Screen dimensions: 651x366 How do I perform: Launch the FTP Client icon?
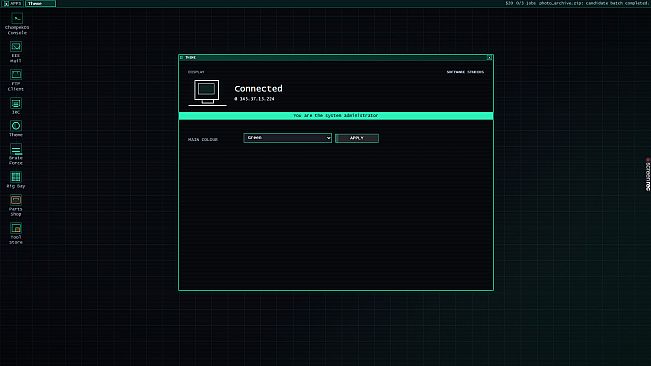click(x=16, y=80)
